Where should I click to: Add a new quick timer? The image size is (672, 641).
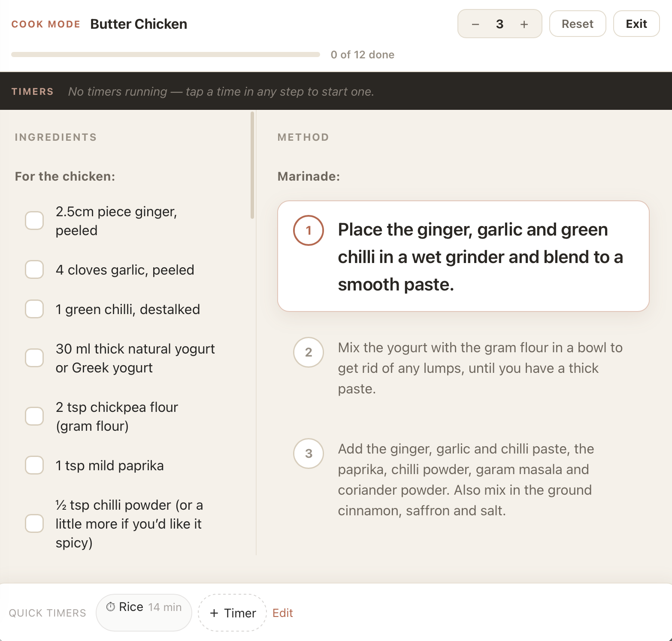point(232,613)
